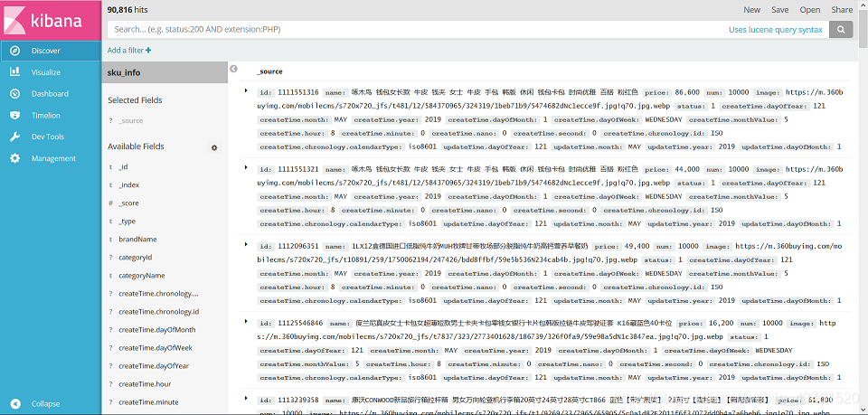Select the createTime.dayOfMonth field
This screenshot has width=868, height=415.
pyautogui.click(x=156, y=330)
